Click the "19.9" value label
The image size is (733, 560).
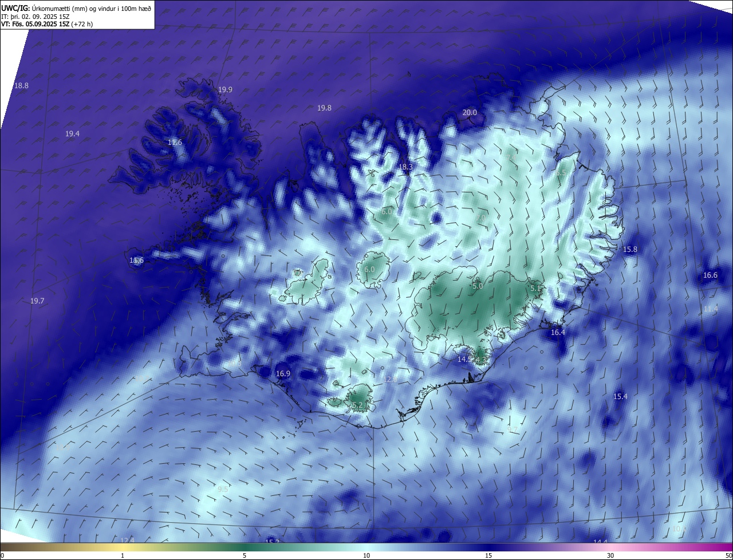[225, 89]
